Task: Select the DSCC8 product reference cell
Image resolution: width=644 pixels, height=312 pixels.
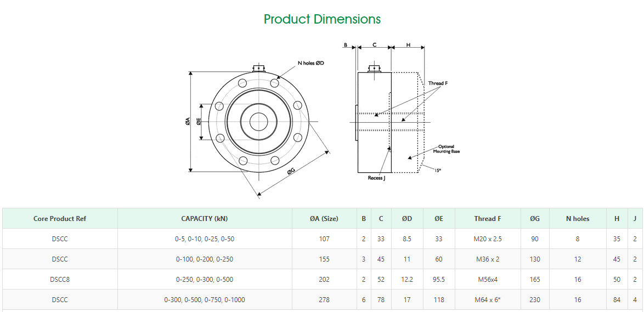Action: click(x=60, y=279)
